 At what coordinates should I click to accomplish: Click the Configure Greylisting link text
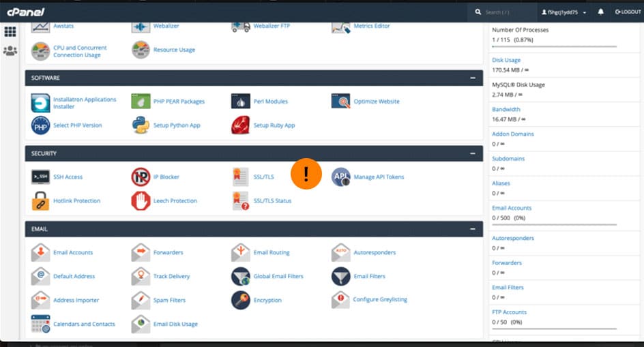pyautogui.click(x=380, y=299)
